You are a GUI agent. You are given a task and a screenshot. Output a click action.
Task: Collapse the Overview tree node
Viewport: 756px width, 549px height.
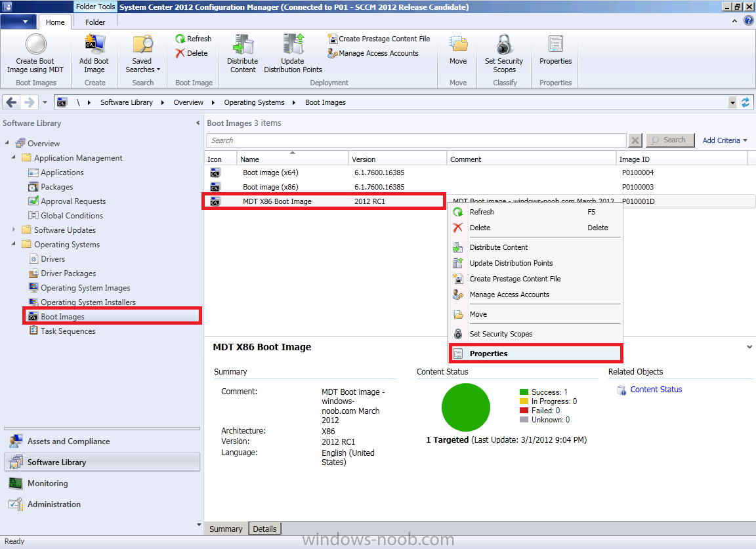pyautogui.click(x=7, y=143)
